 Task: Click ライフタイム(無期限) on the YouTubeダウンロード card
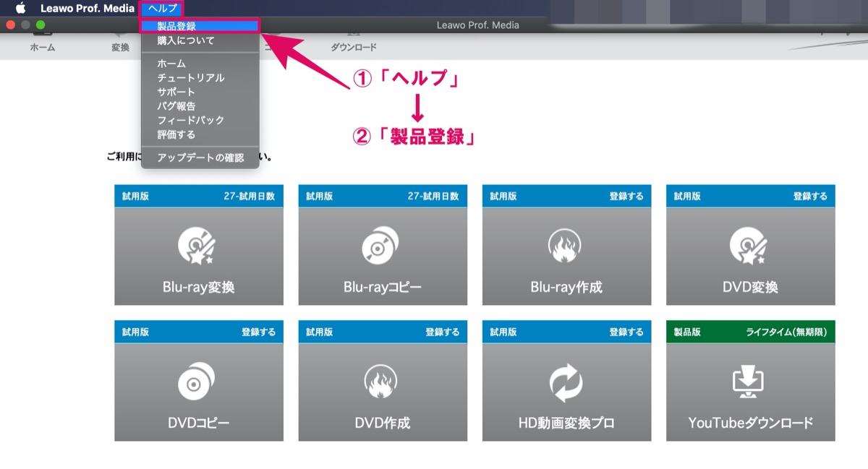pyautogui.click(x=786, y=332)
